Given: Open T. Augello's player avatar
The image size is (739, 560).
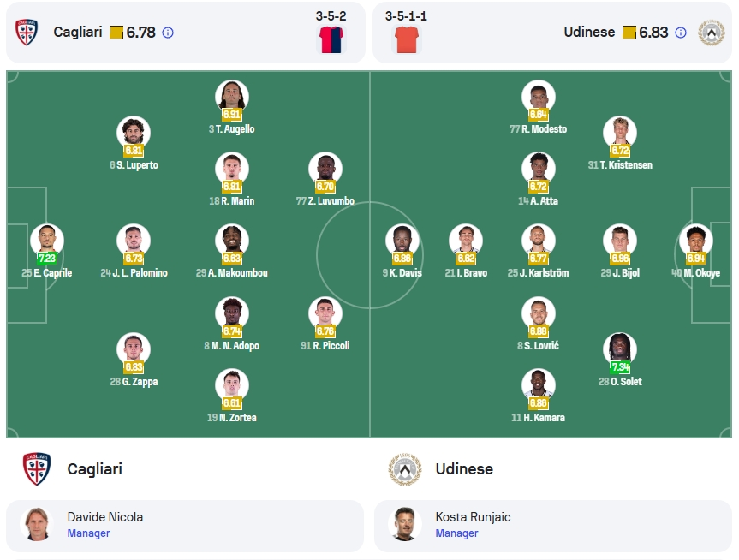Looking at the screenshot, I should [232, 97].
